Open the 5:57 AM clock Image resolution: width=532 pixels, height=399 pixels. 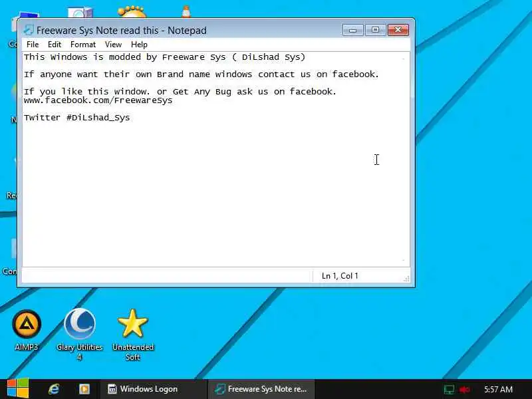click(x=498, y=389)
